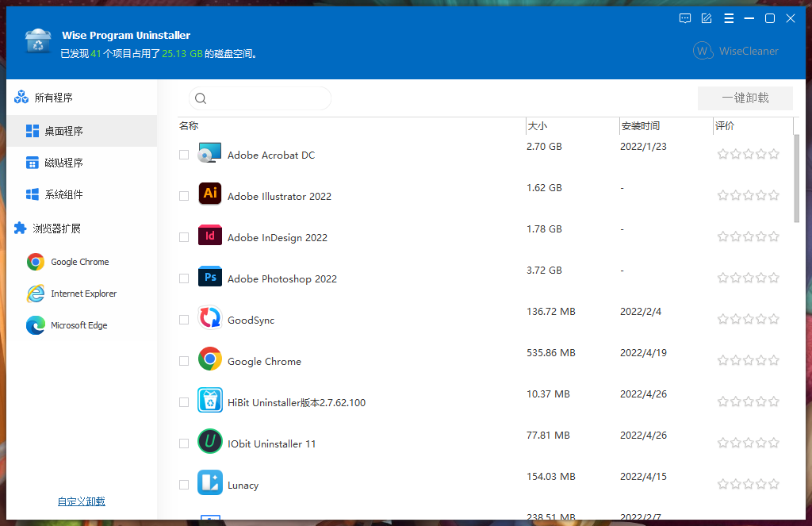Click the Google Chrome icon in program list
Image resolution: width=812 pixels, height=526 pixels.
pyautogui.click(x=209, y=359)
